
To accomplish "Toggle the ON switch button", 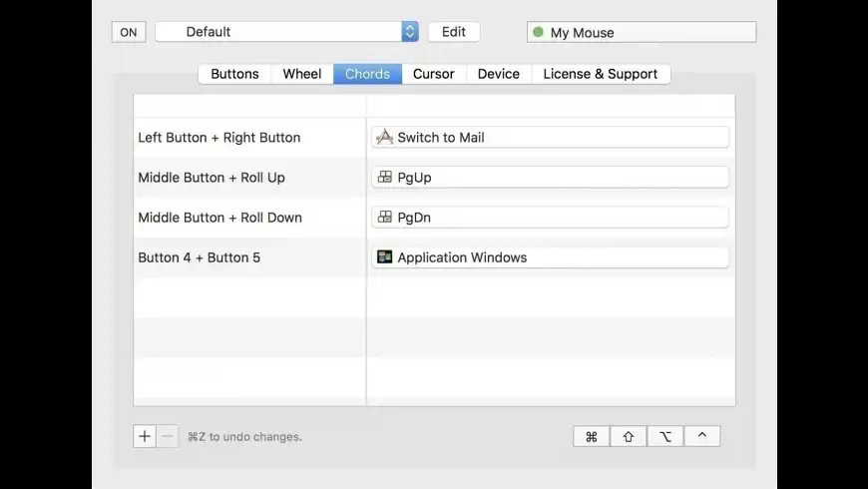I will click(x=129, y=32).
